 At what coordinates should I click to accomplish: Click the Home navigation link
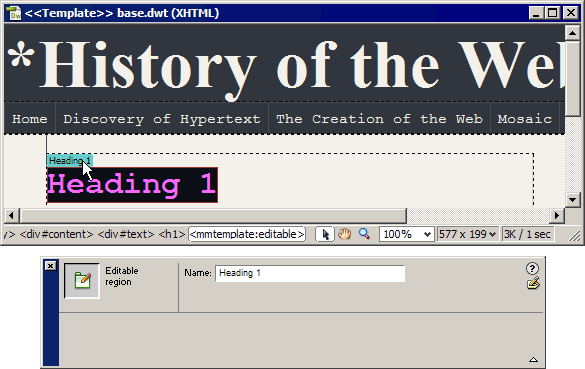coord(30,119)
